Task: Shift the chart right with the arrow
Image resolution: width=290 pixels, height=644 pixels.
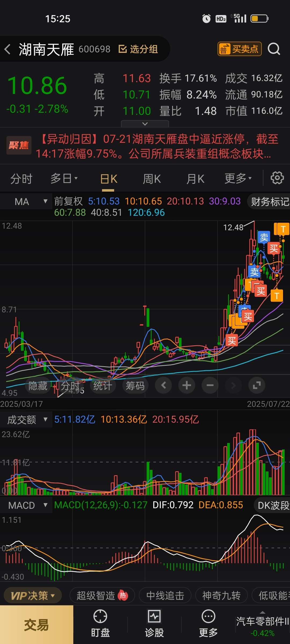Action: 233,385
